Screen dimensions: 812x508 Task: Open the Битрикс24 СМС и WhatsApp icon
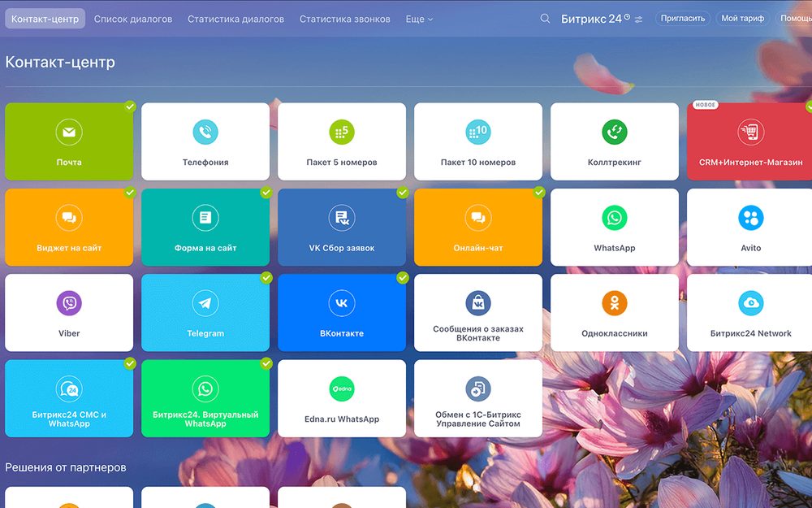coord(69,389)
